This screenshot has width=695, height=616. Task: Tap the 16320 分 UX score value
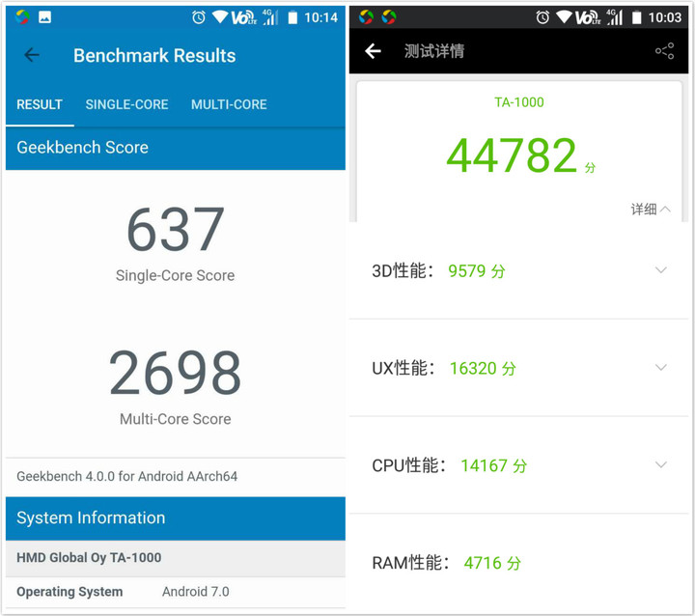tap(483, 368)
